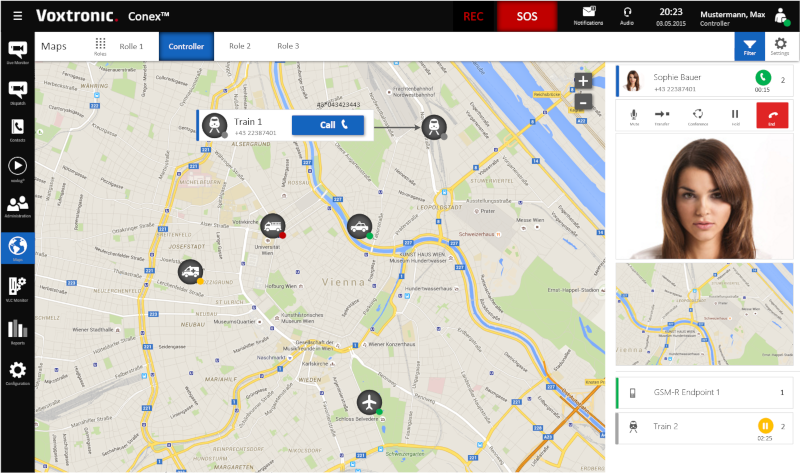The height and width of the screenshot is (473, 800).
Task: Open the hamburger menu in the top bar
Action: click(x=17, y=16)
